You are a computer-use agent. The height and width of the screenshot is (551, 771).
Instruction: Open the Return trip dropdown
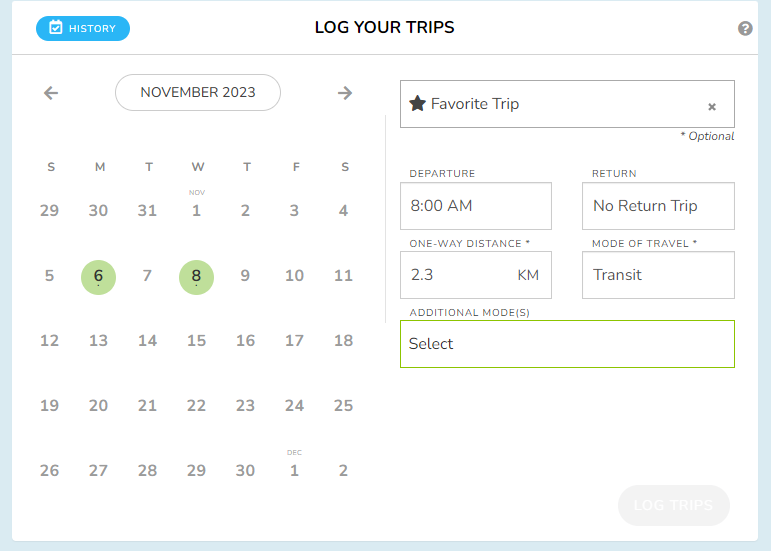[658, 206]
